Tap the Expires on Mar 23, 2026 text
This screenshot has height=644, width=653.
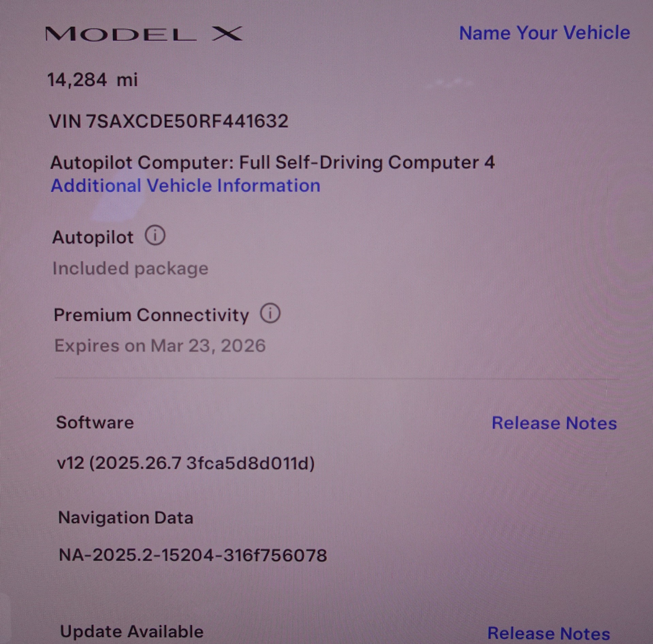(x=160, y=346)
